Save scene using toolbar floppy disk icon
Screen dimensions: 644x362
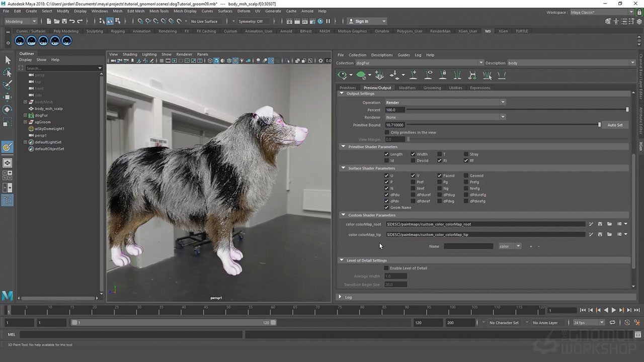(x=64, y=21)
